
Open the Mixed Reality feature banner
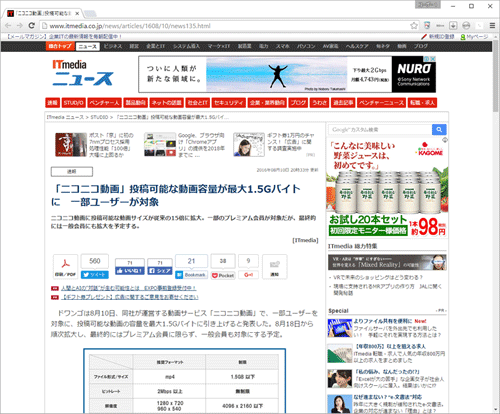[x=387, y=263]
